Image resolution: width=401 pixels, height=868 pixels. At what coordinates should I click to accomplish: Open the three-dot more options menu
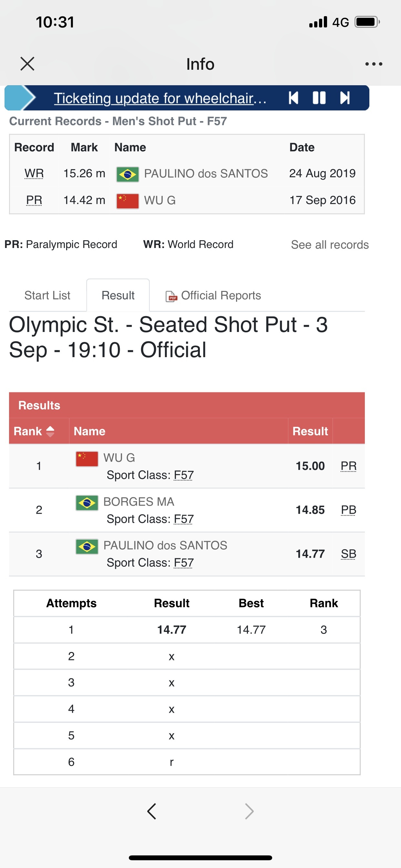pyautogui.click(x=374, y=64)
